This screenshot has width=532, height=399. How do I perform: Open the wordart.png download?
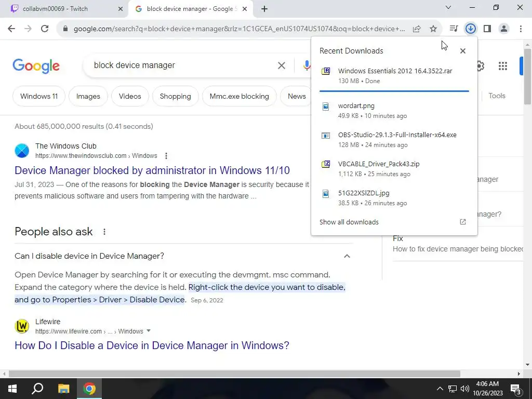click(394, 111)
